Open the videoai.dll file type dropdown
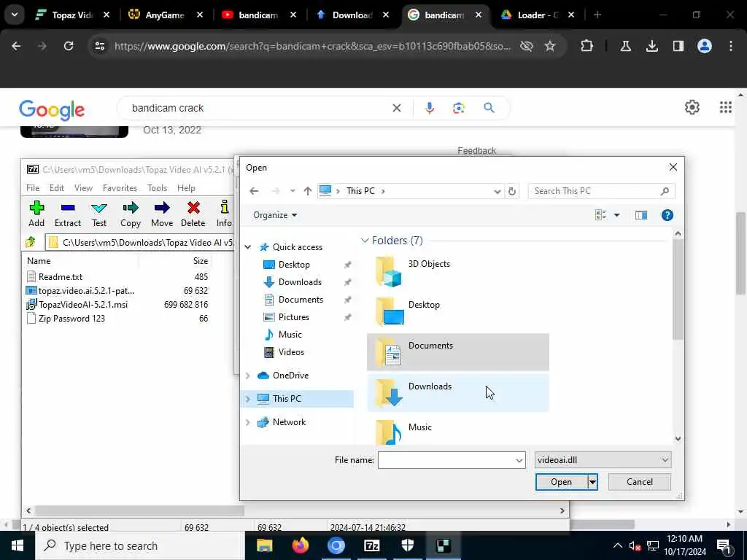Image resolution: width=747 pixels, height=560 pixels. click(603, 460)
